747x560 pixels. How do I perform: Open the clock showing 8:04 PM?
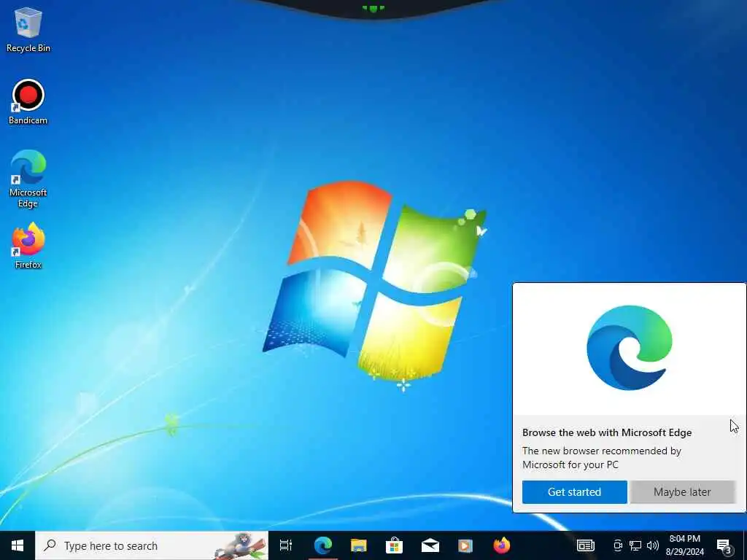[x=684, y=545]
